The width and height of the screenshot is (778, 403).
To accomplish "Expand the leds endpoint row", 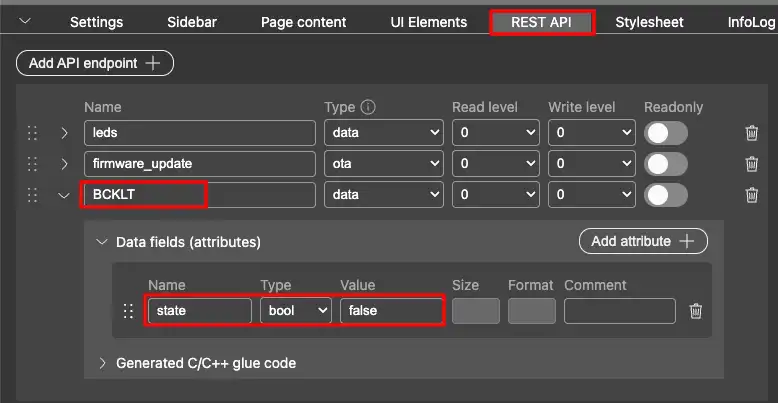I will pyautogui.click(x=65, y=133).
